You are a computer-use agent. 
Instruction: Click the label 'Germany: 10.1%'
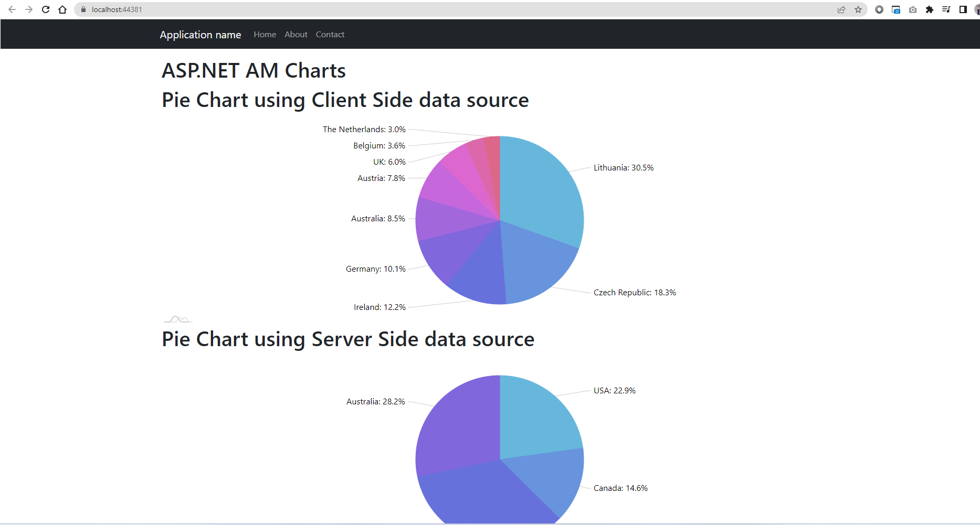click(376, 269)
